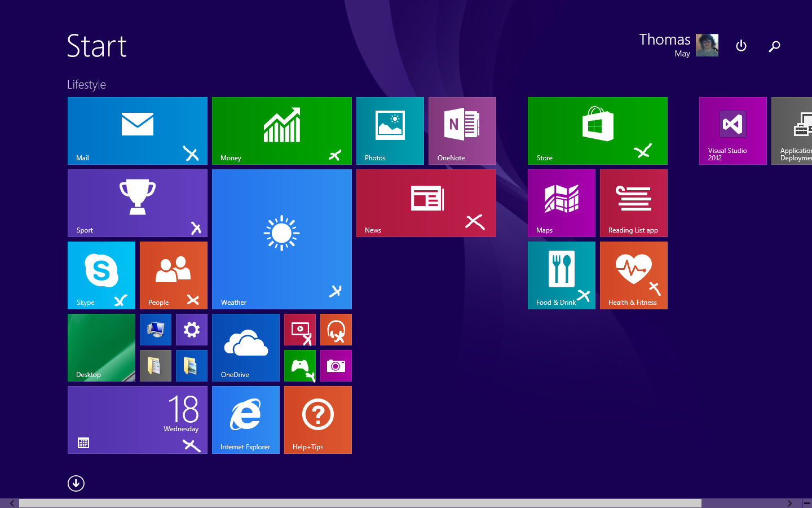Screen dimensions: 812x508
Task: Select the Lifestyle group name
Action: [x=86, y=85]
